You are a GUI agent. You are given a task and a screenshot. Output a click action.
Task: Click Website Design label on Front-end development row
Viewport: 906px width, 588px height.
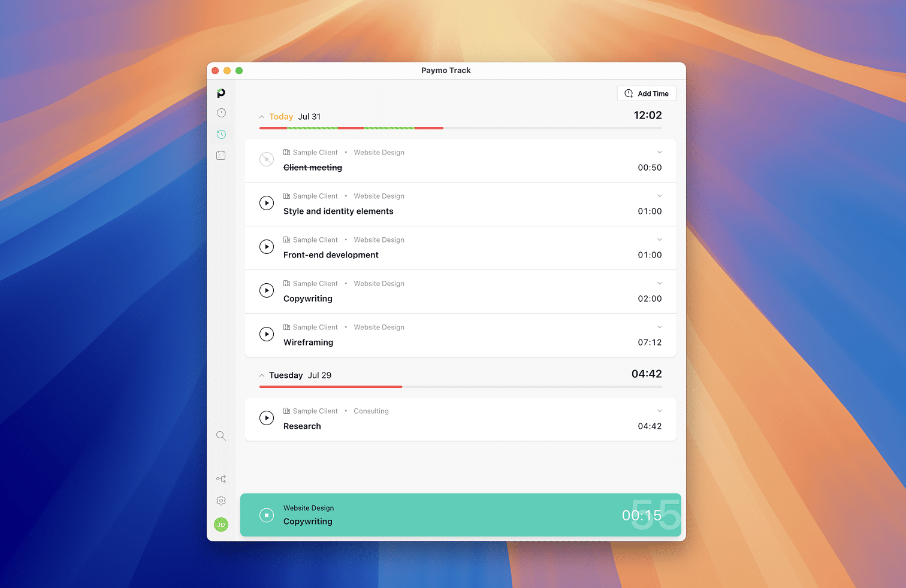379,240
